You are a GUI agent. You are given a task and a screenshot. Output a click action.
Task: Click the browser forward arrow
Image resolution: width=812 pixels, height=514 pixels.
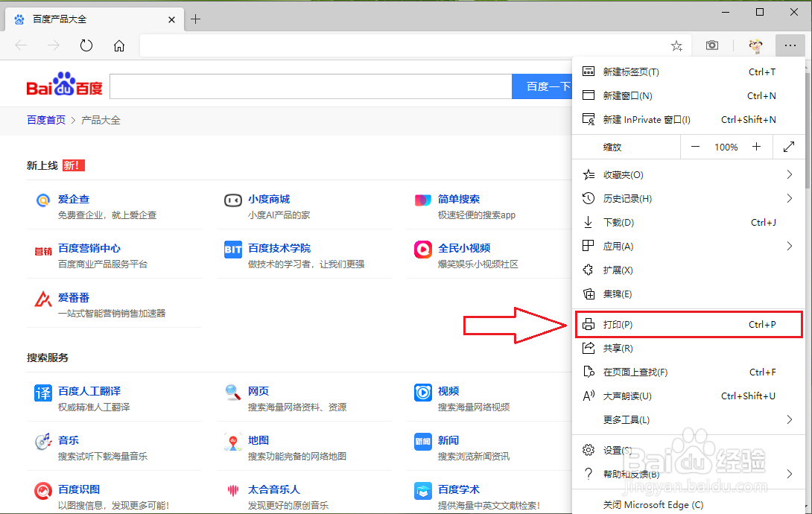click(54, 45)
